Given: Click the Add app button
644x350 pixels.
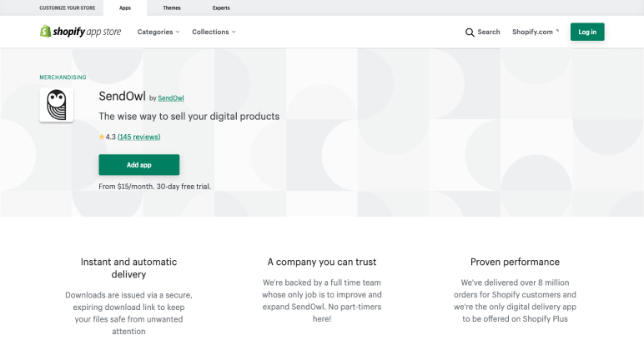Looking at the screenshot, I should (138, 164).
